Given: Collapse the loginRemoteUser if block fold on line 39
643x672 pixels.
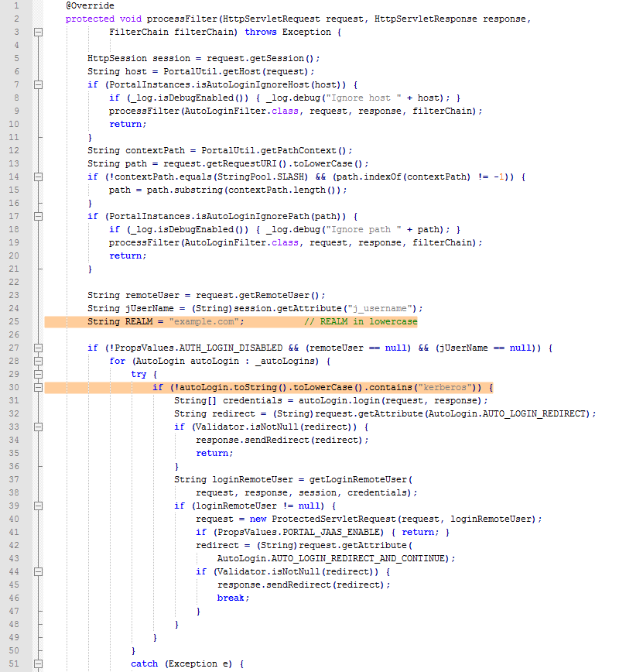Looking at the screenshot, I should pyautogui.click(x=38, y=506).
